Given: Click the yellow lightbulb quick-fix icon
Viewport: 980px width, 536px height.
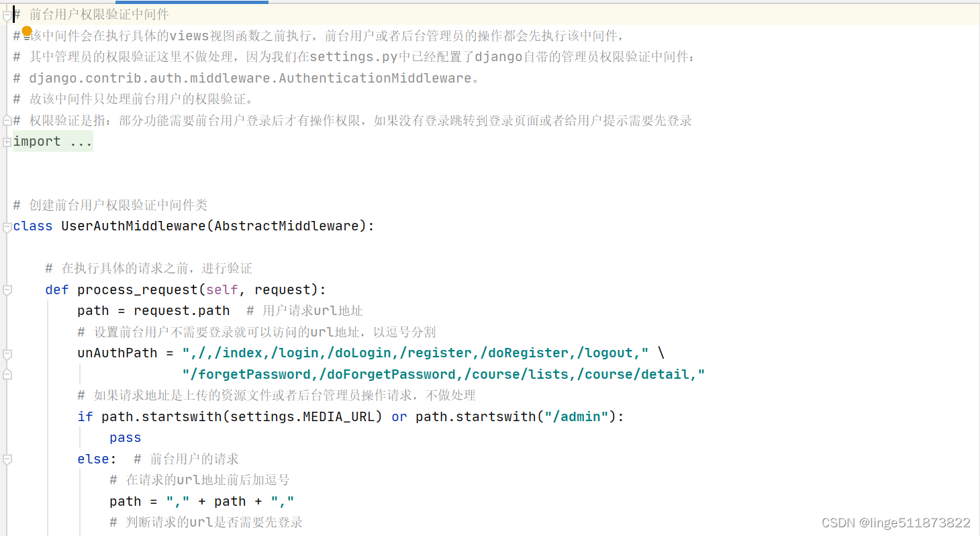Looking at the screenshot, I should [x=27, y=31].
